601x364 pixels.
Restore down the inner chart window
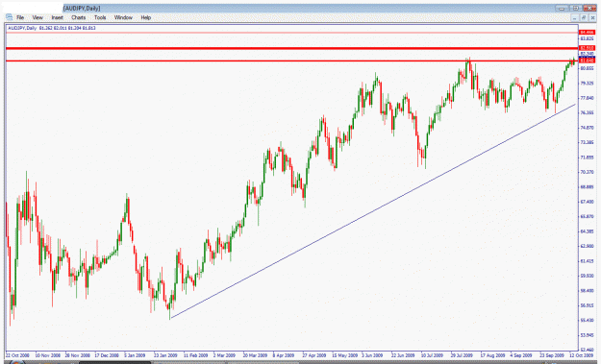point(584,17)
